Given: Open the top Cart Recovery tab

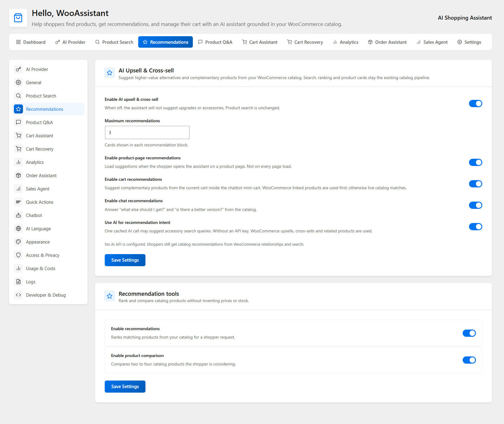Looking at the screenshot, I should [305, 42].
